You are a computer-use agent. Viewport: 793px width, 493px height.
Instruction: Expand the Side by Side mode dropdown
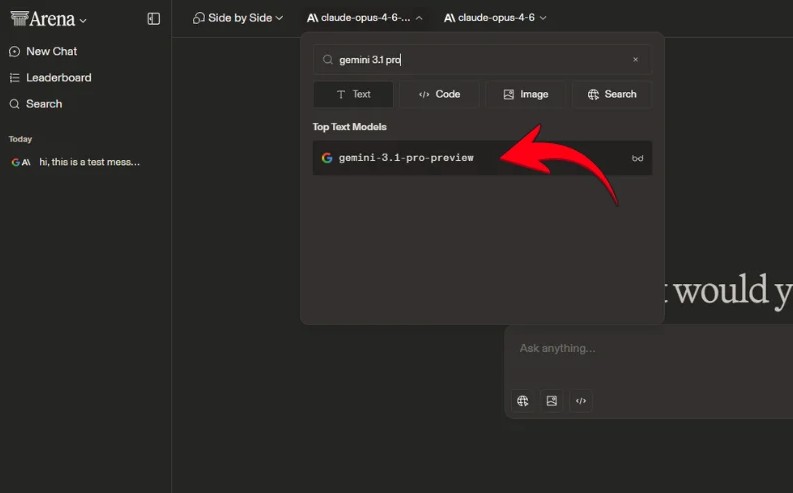238,18
